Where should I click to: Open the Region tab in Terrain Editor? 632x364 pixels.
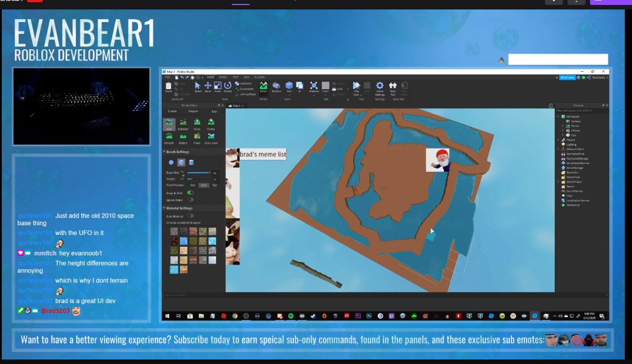pos(193,111)
